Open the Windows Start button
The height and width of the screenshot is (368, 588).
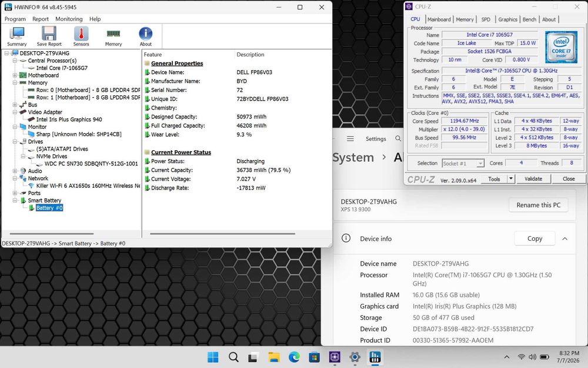click(x=213, y=357)
